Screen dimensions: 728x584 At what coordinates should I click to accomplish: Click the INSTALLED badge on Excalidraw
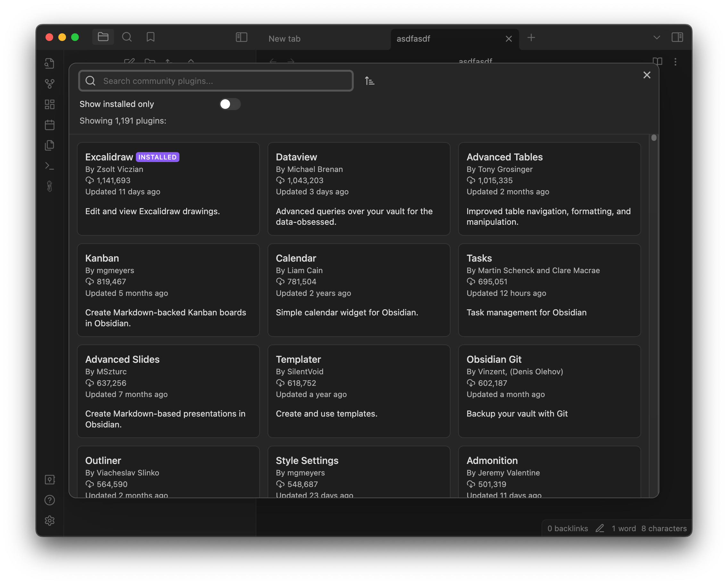pyautogui.click(x=157, y=157)
